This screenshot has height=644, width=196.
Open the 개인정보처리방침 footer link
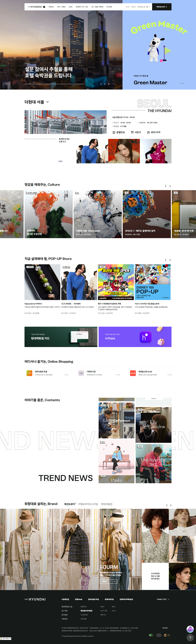(x=86, y=611)
